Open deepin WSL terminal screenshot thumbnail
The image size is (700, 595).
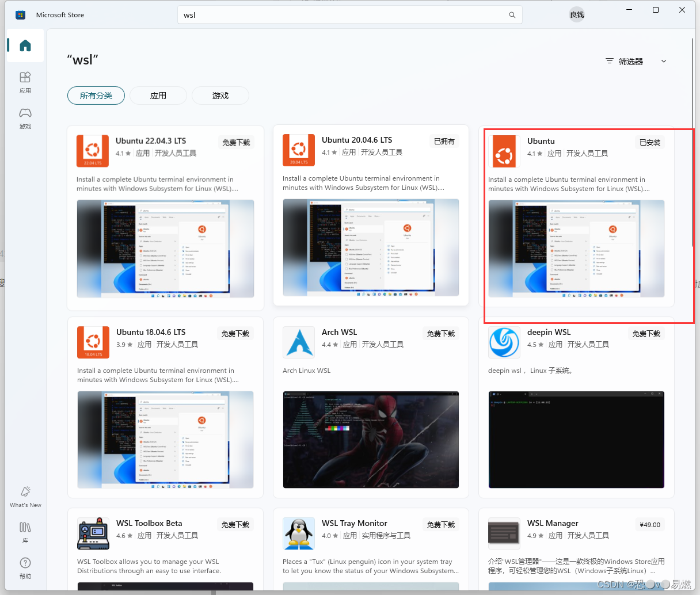(576, 440)
